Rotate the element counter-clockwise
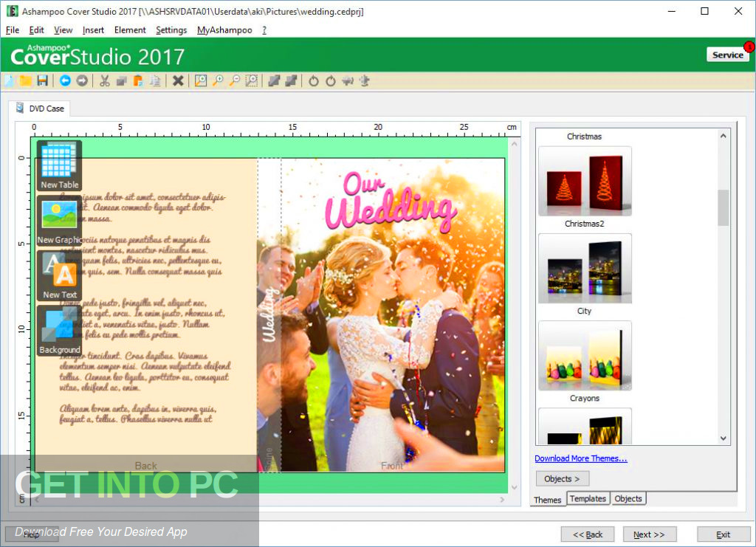 click(x=313, y=81)
